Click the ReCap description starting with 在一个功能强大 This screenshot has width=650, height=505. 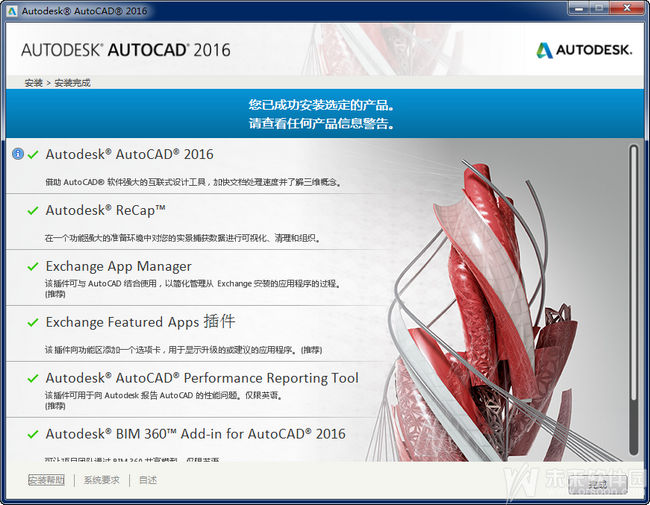182,238
